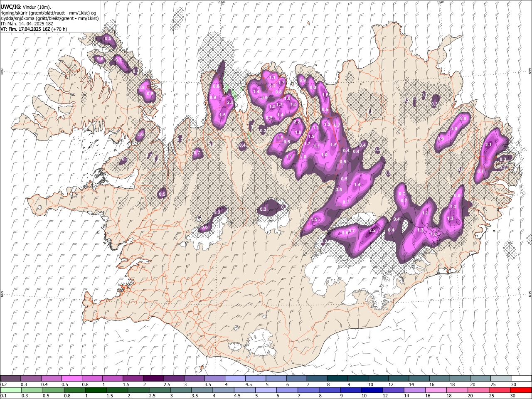The height and width of the screenshot is (399, 532).
Task: Pick the dark teal 8 swatch in top row
Action: [337, 379]
